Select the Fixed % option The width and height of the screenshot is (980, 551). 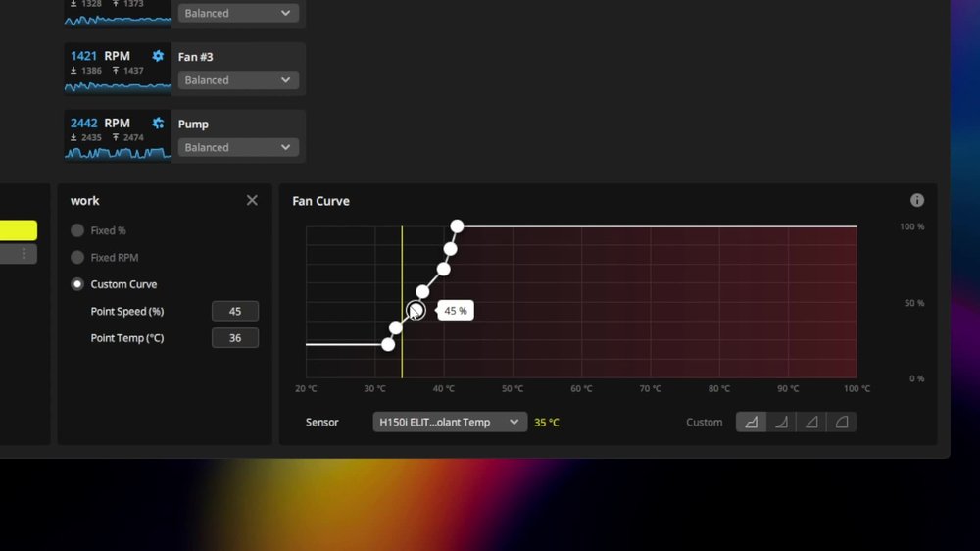(x=77, y=230)
